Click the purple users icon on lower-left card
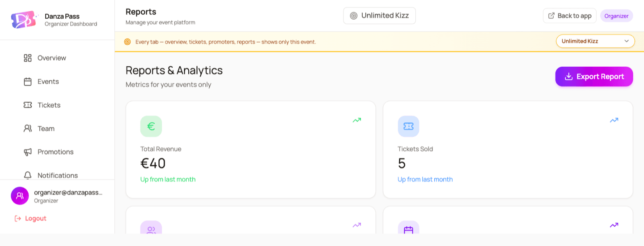The width and height of the screenshot is (644, 246). (x=151, y=227)
